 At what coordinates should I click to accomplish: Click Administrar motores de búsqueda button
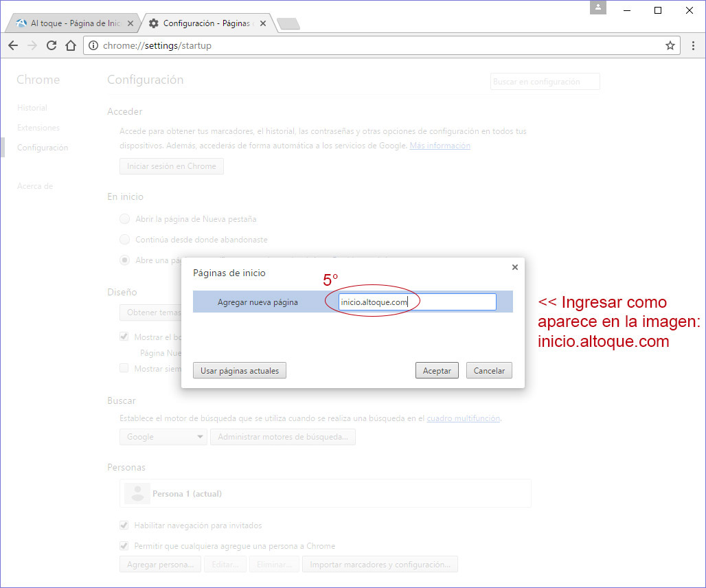(x=283, y=437)
